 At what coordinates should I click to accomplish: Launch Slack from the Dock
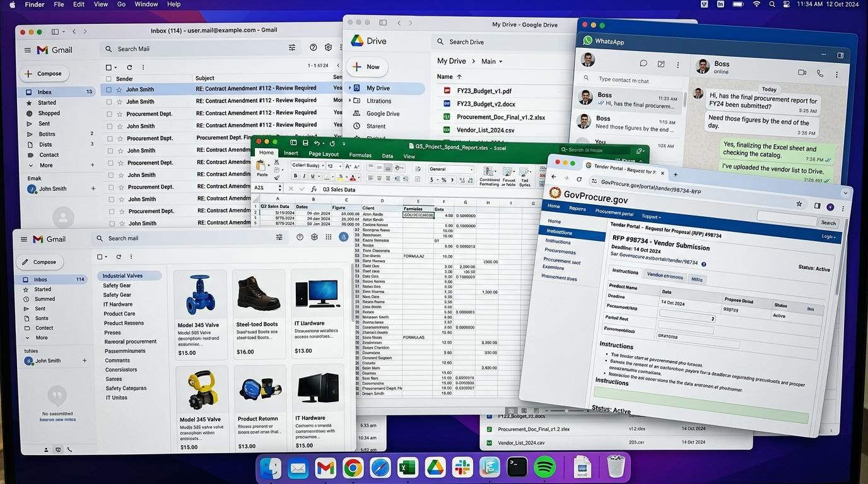(462, 468)
